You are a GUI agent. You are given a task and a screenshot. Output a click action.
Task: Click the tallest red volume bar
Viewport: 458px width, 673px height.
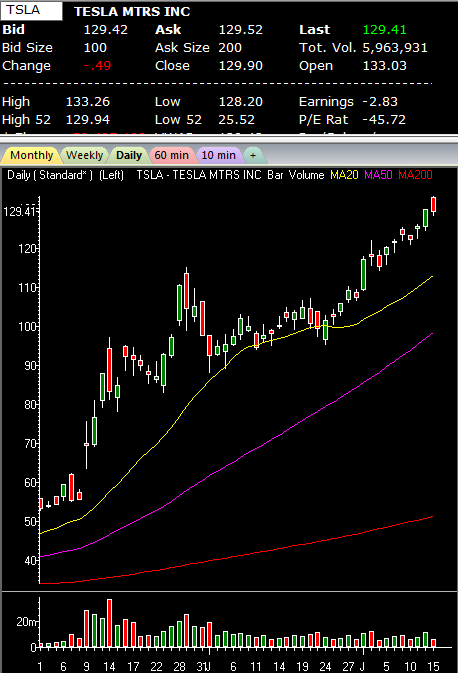tap(109, 623)
